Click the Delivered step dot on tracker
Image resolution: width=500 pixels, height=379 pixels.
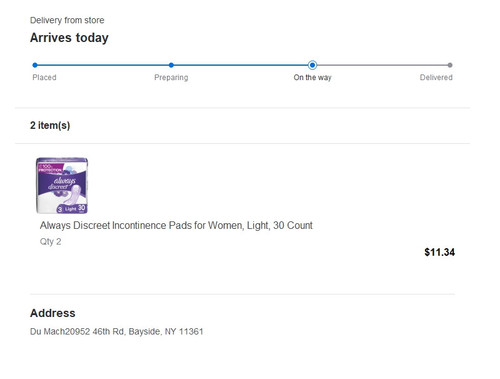(450, 65)
